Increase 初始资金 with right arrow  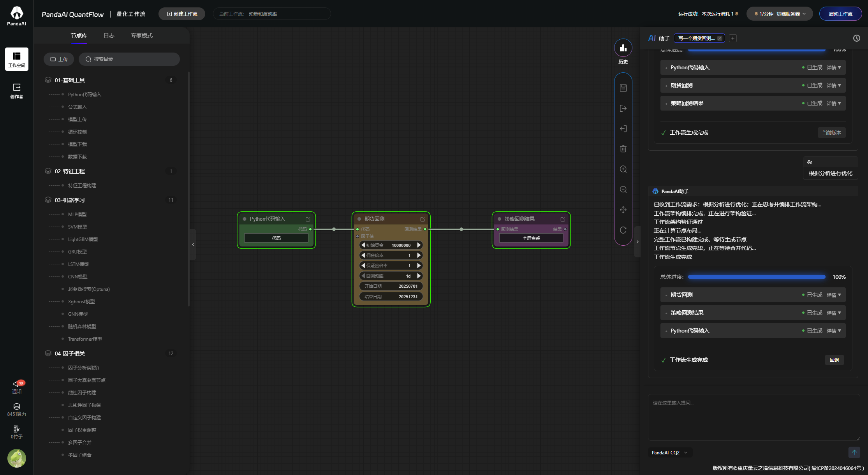[419, 245]
